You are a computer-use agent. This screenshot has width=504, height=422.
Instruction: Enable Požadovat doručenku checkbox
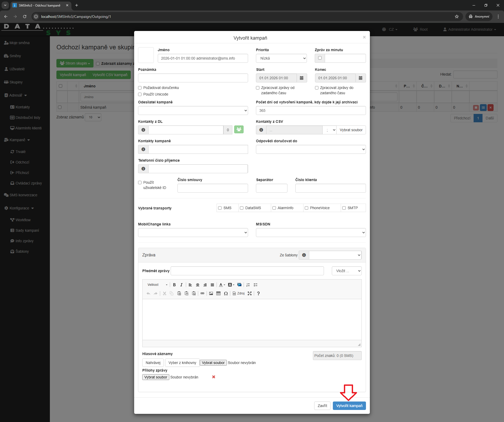[140, 88]
